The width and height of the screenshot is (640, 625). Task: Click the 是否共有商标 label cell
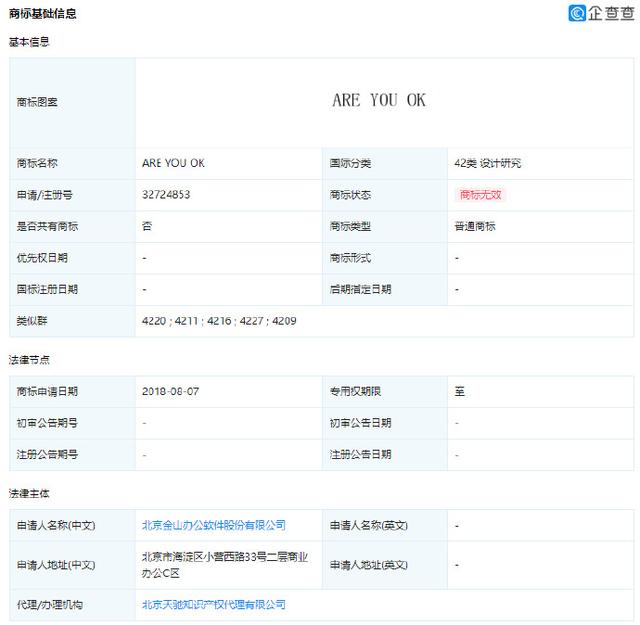(47, 226)
